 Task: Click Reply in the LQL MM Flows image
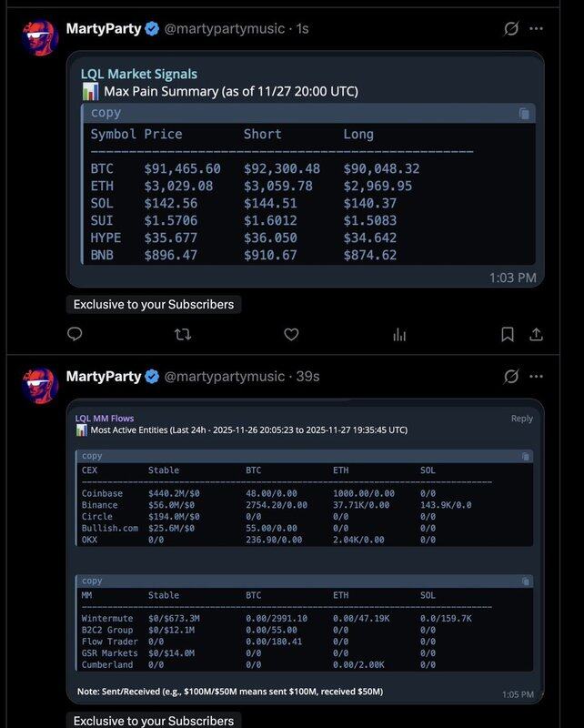521,419
